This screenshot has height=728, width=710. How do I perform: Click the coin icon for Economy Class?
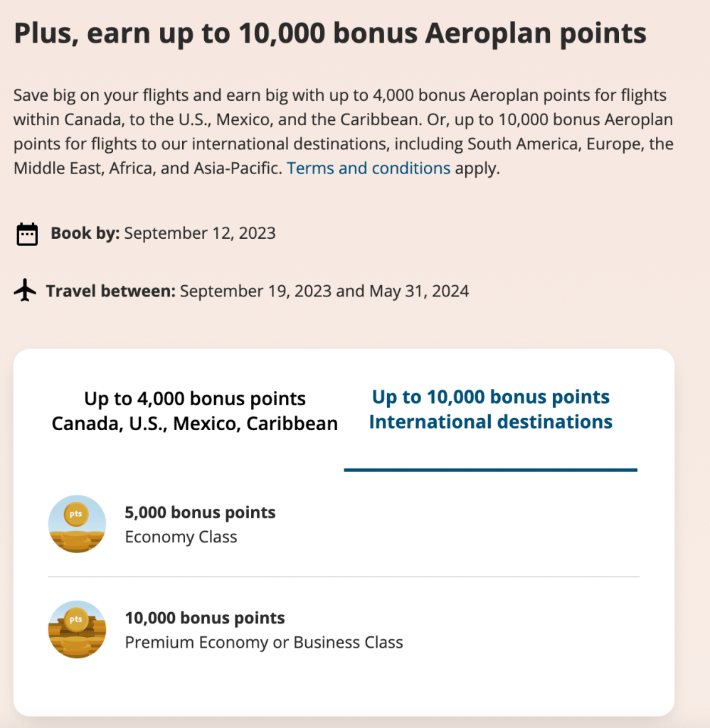[x=77, y=524]
